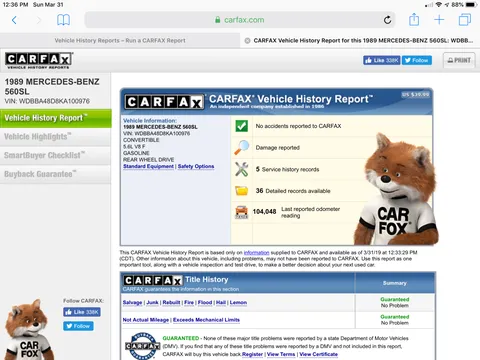Click the PRINT button

pyautogui.click(x=459, y=60)
